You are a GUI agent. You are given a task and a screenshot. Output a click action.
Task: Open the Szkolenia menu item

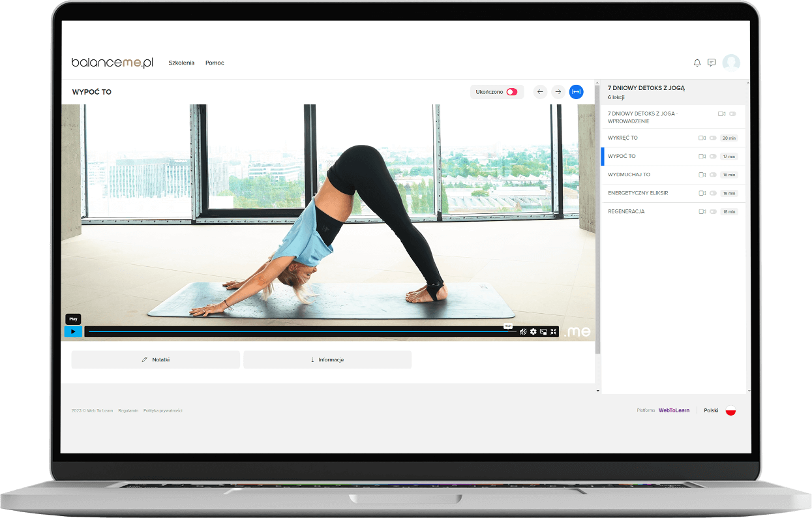[x=181, y=63]
